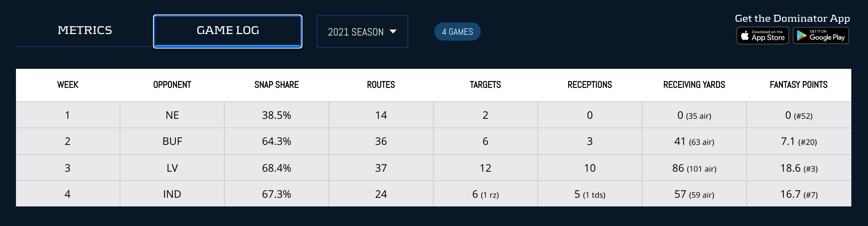Select the Game Log tab
This screenshot has height=226, width=868.
[x=228, y=31]
